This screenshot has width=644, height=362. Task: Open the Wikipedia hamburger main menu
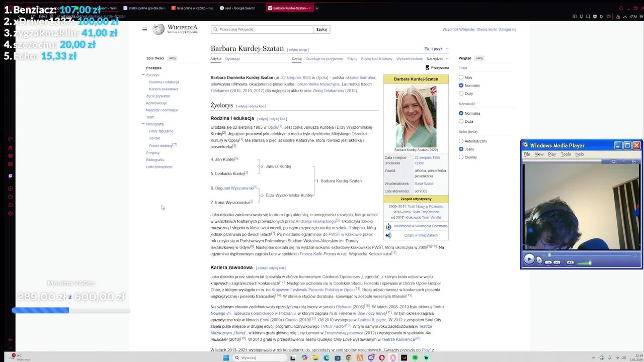tap(144, 29)
